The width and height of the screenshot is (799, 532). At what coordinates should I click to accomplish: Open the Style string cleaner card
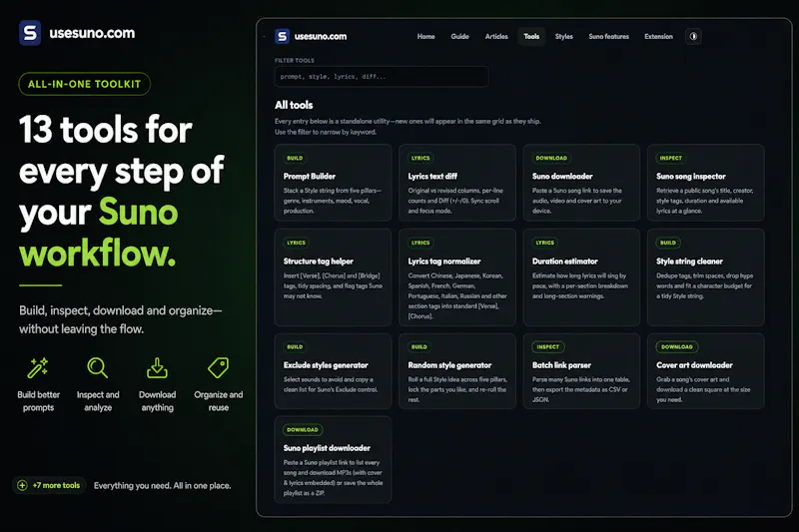(706, 277)
